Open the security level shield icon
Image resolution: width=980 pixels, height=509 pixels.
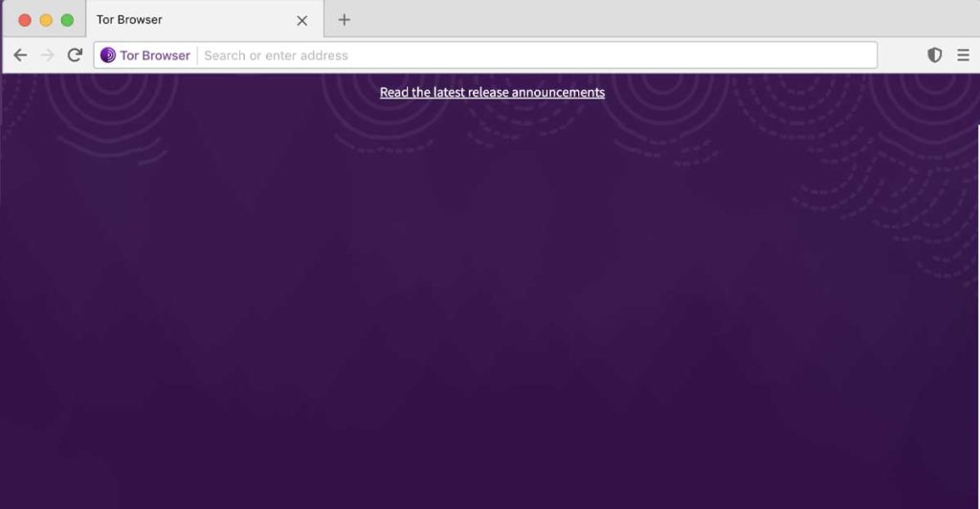[934, 55]
